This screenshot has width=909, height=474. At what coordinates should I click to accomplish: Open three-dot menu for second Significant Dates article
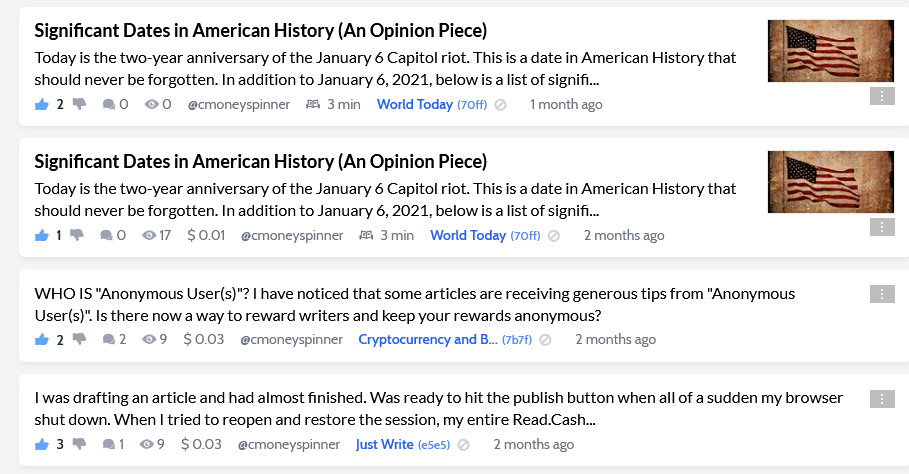click(882, 227)
